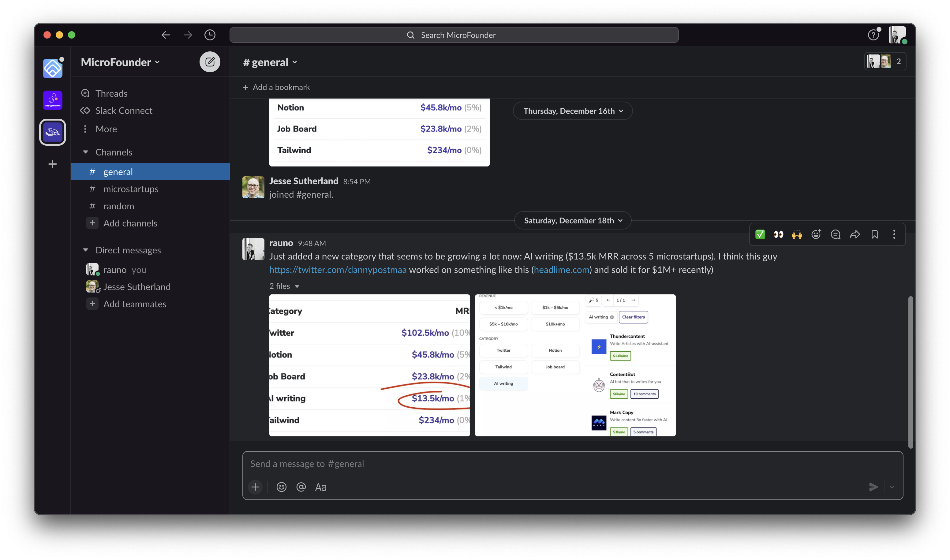
Task: Open More in the sidebar
Action: [150, 129]
